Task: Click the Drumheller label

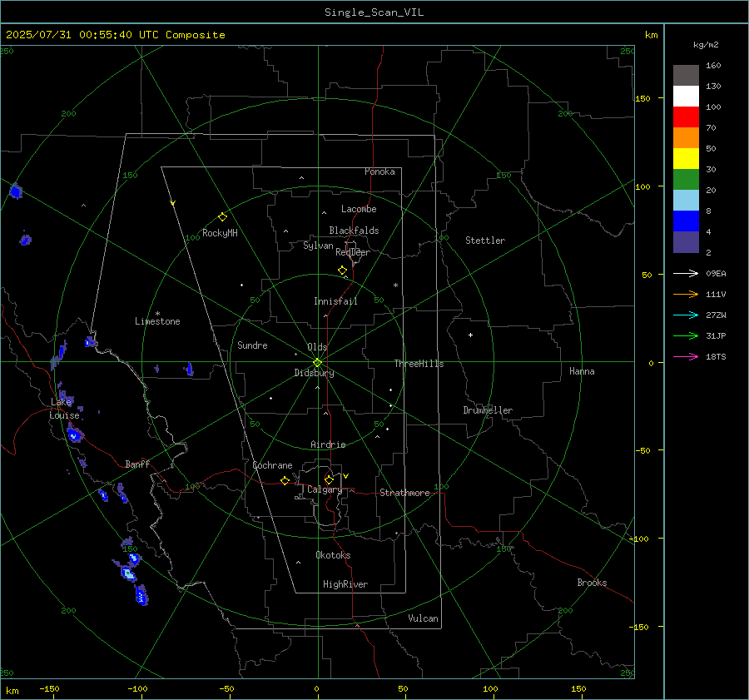Action: tap(488, 410)
